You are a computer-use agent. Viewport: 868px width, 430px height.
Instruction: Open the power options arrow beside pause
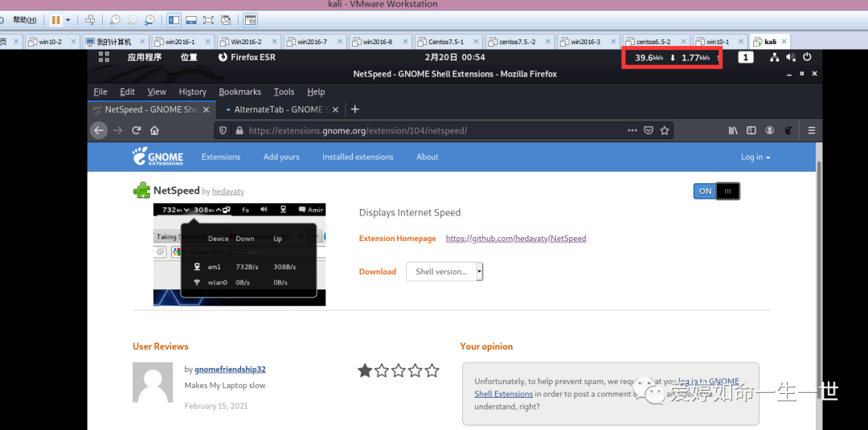point(68,20)
